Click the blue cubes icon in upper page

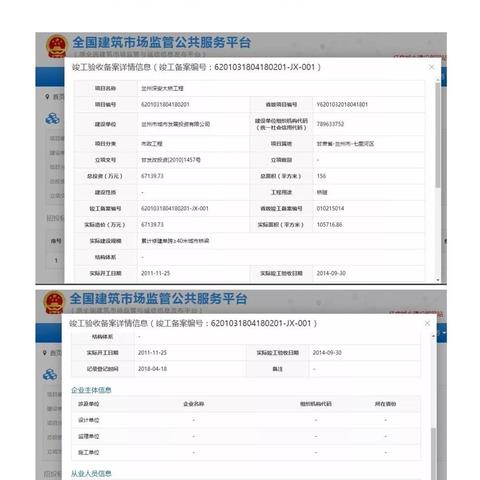tap(53, 119)
